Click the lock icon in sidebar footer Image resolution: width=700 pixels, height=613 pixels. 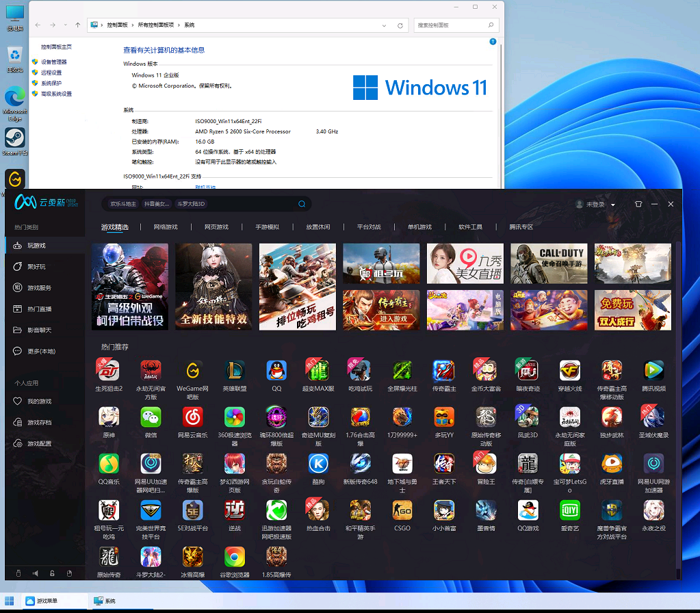click(52, 573)
